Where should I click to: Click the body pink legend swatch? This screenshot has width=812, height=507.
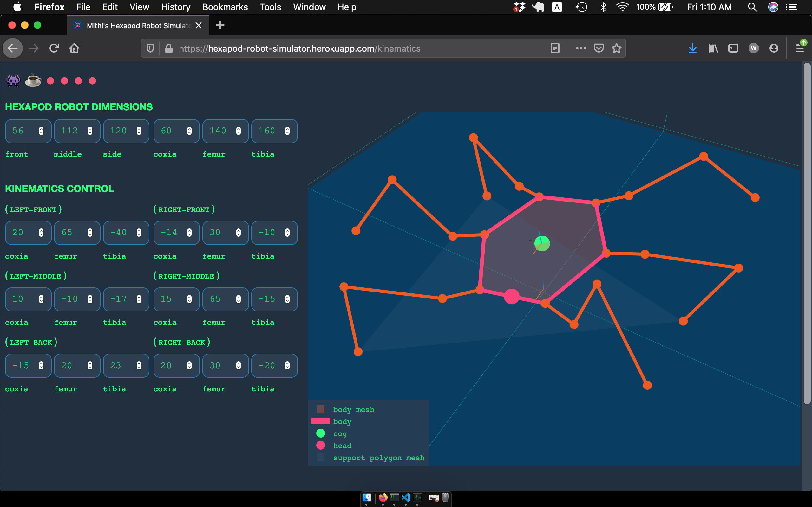click(x=320, y=421)
